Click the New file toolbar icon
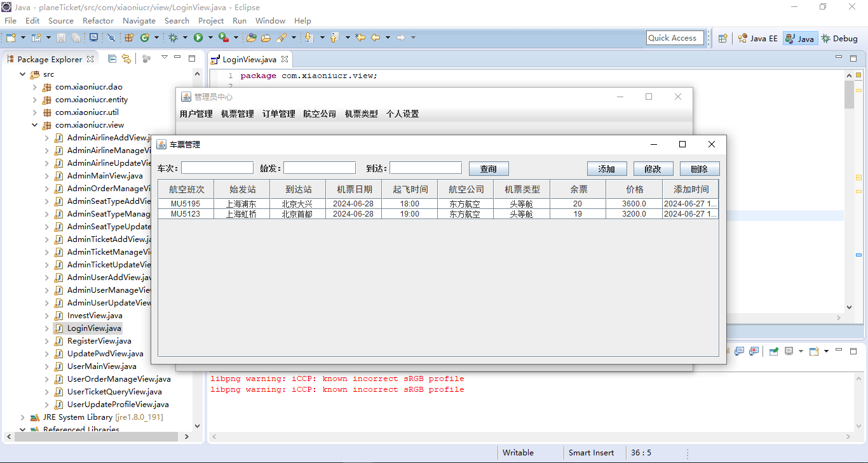868x463 pixels. click(11, 37)
